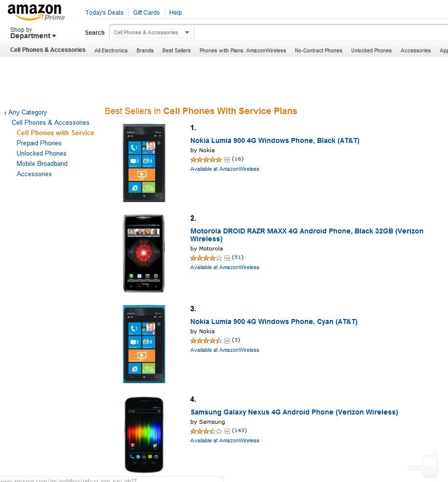Click the five-star rating for Nokia Lumia 900 Black
The height and width of the screenshot is (482, 448).
click(205, 159)
